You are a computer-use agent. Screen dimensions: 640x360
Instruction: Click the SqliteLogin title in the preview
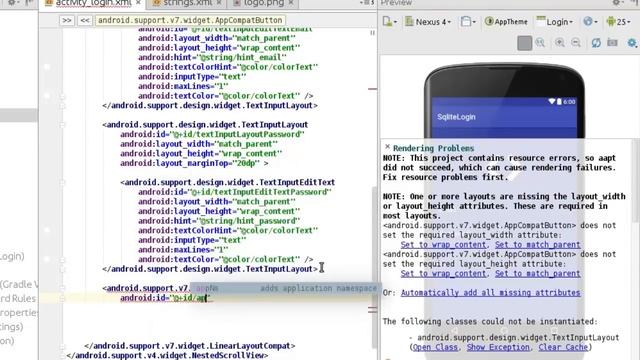tap(456, 117)
